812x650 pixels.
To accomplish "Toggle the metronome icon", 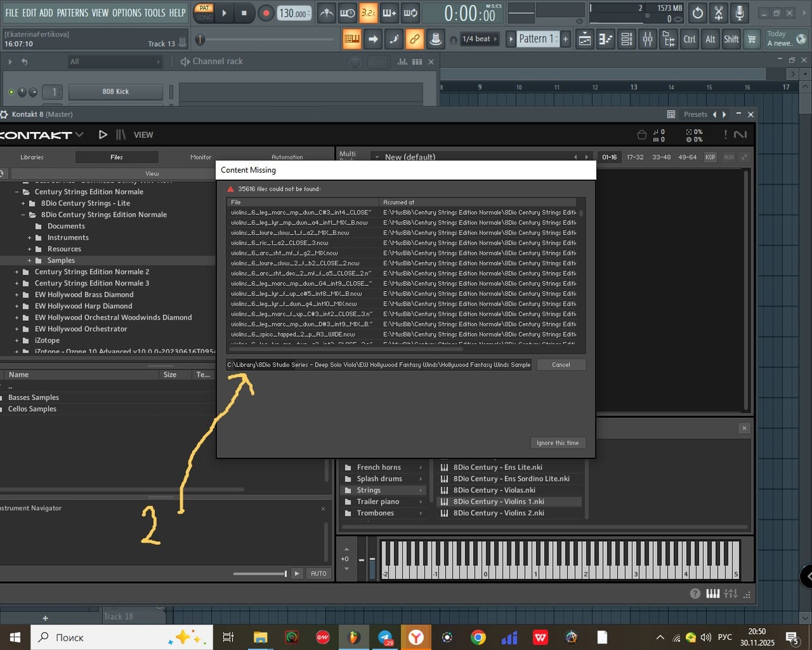I will 327,13.
